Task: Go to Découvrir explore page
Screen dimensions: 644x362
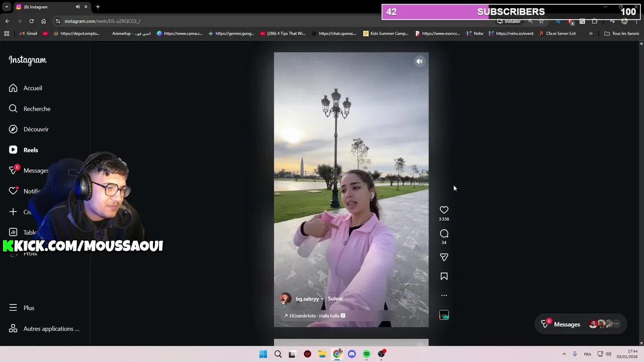Action: pyautogui.click(x=29, y=129)
